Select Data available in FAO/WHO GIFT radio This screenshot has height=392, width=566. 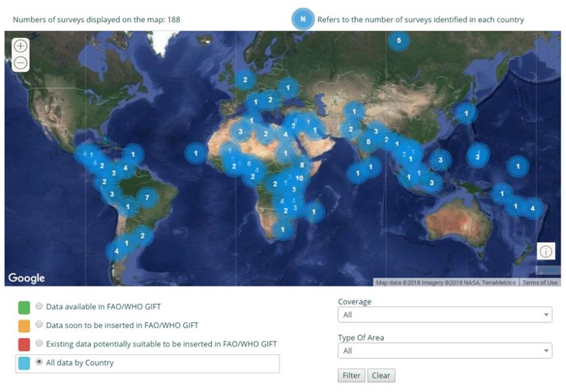(39, 306)
